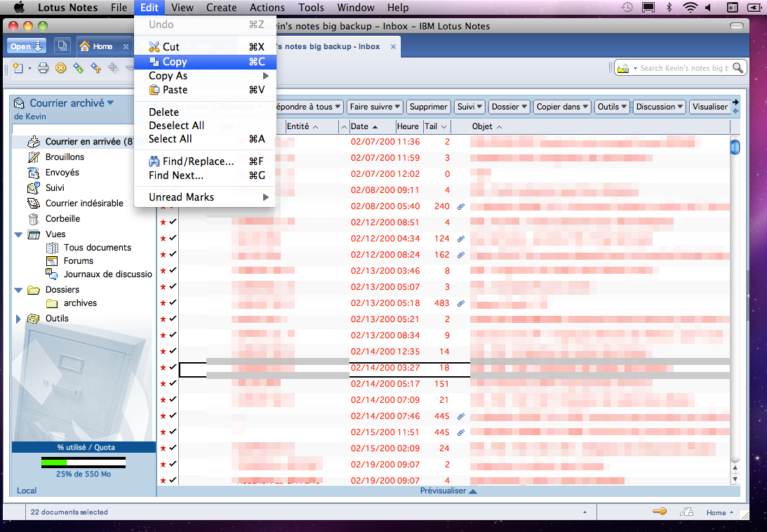Click the orange stop icon in toolbar
767x532 pixels.
tap(60, 68)
